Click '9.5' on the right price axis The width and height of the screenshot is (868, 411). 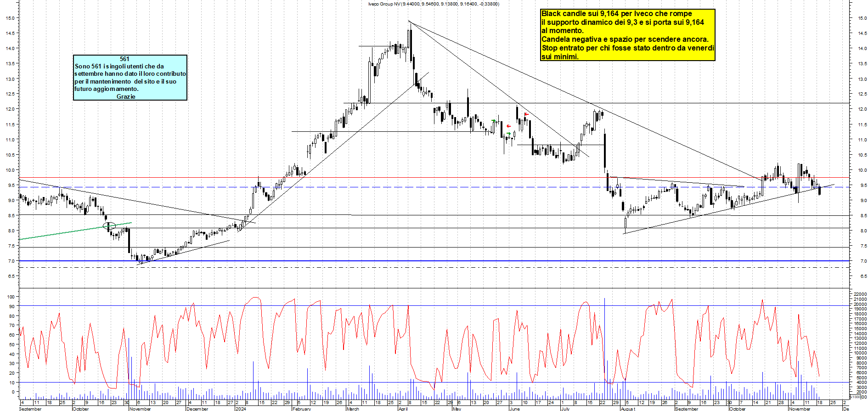(x=863, y=186)
